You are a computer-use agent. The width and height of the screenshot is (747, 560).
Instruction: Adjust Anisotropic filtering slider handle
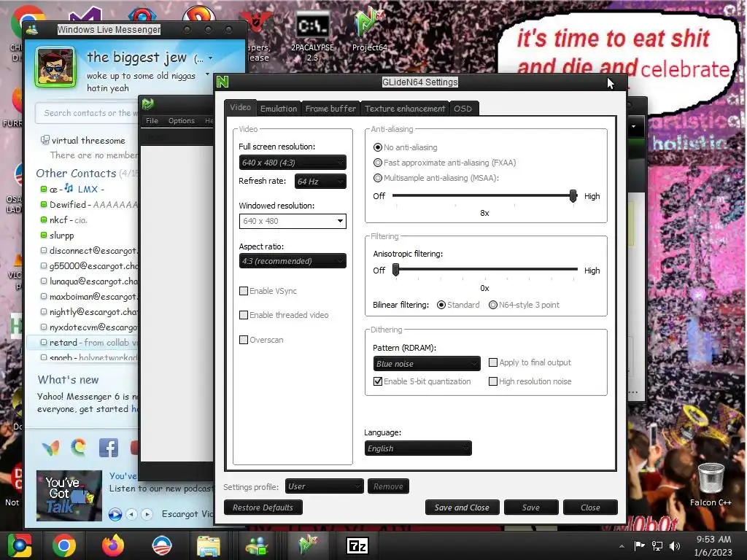[x=395, y=270]
